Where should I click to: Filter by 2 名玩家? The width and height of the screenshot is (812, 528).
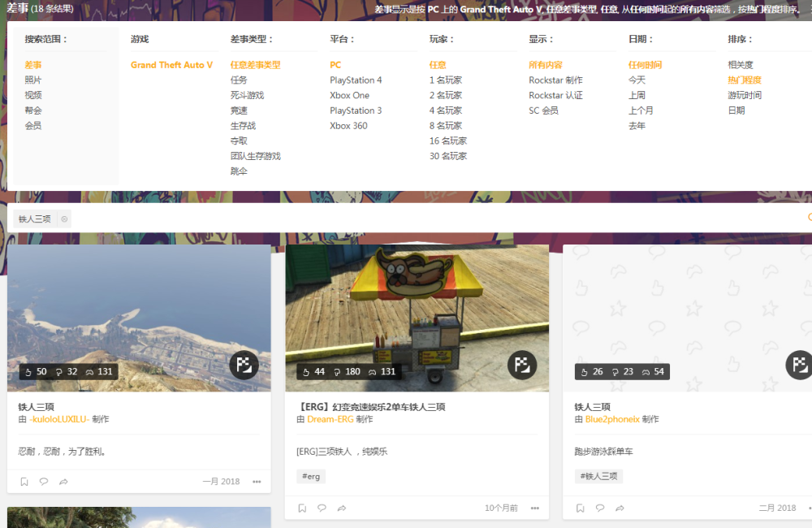click(445, 95)
